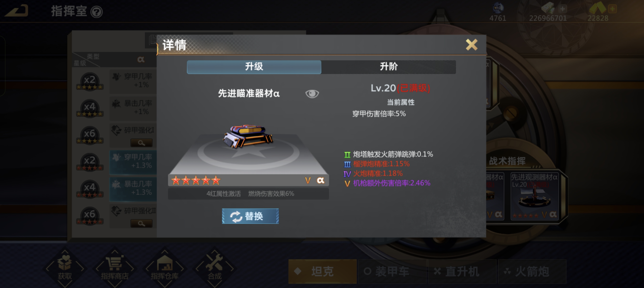This screenshot has height=288, width=644.
Task: Tap the back arrow icon at top left
Action: 16,11
